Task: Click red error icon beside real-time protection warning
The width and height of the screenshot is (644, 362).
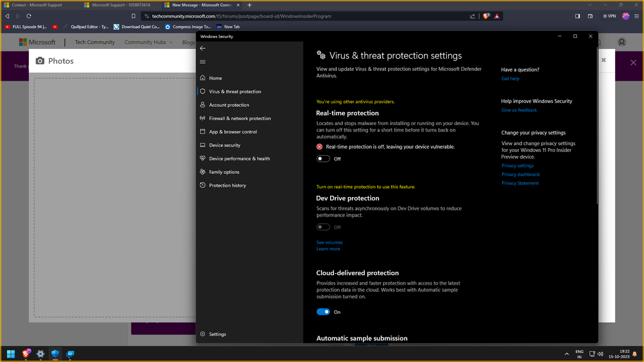Action: click(320, 147)
